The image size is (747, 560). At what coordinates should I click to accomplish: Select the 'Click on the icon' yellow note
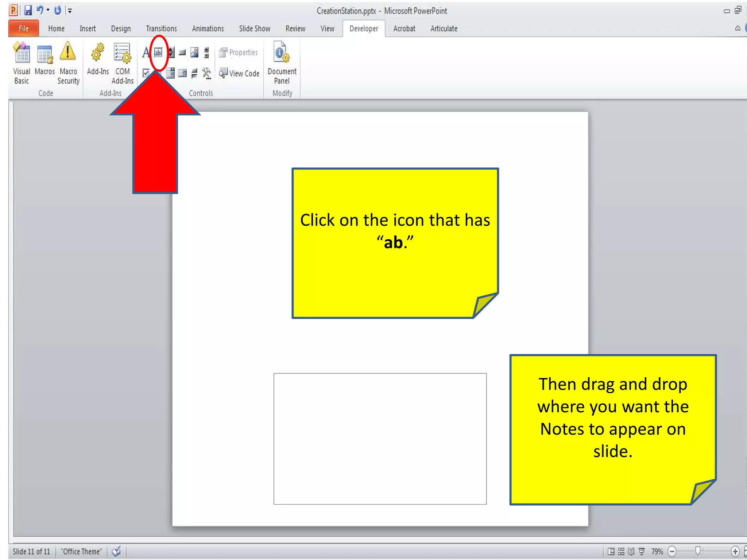click(395, 243)
